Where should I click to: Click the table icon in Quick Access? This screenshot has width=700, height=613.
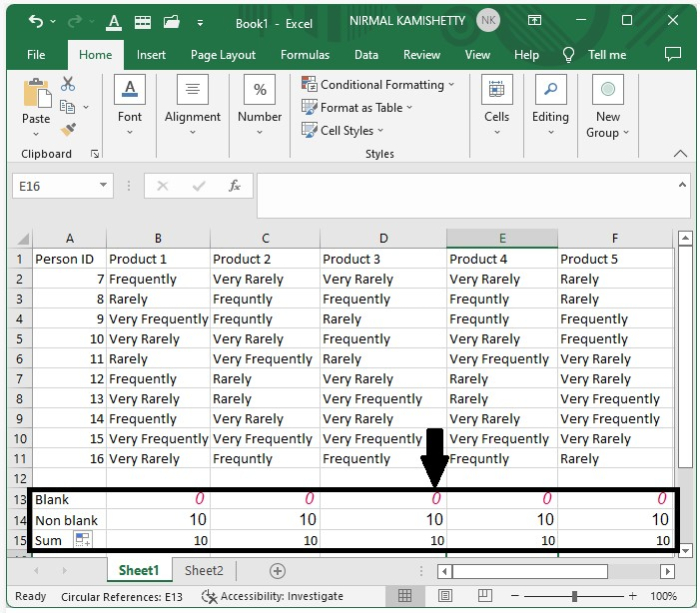pyautogui.click(x=143, y=21)
